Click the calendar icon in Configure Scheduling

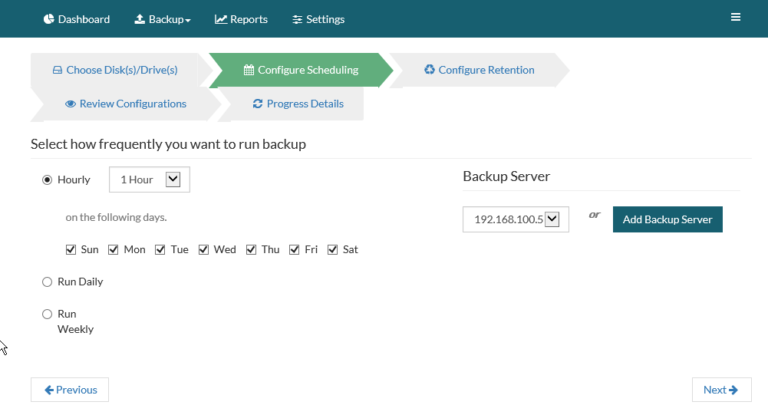[x=249, y=70]
